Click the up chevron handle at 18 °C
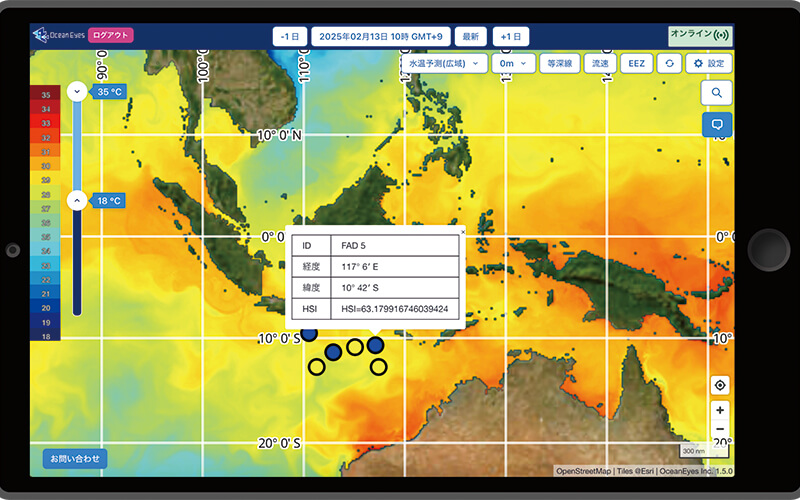800x500 pixels. tap(77, 201)
